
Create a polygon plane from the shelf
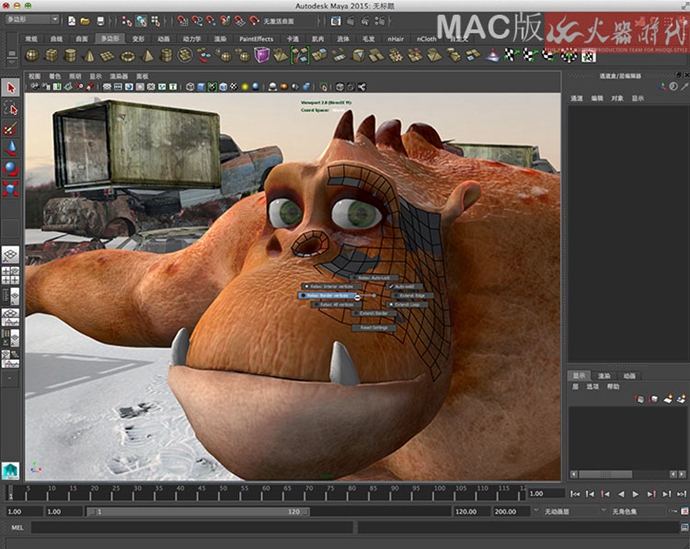pyautogui.click(x=107, y=56)
